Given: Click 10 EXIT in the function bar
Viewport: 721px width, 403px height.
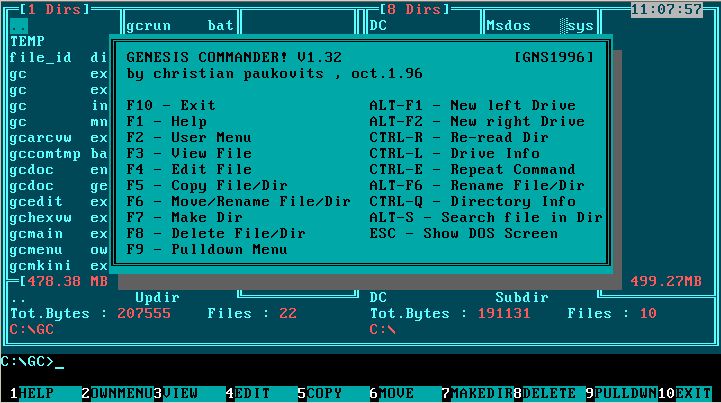Looking at the screenshot, I should [685, 393].
